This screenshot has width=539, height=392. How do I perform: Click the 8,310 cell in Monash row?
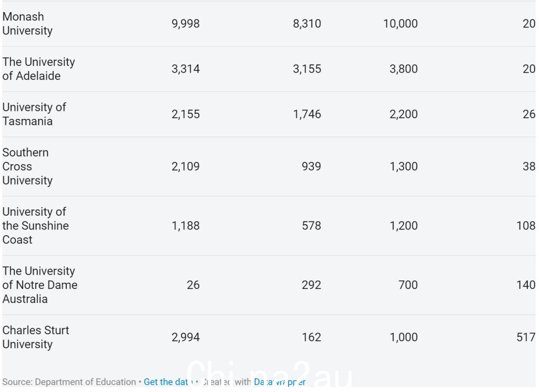point(307,23)
